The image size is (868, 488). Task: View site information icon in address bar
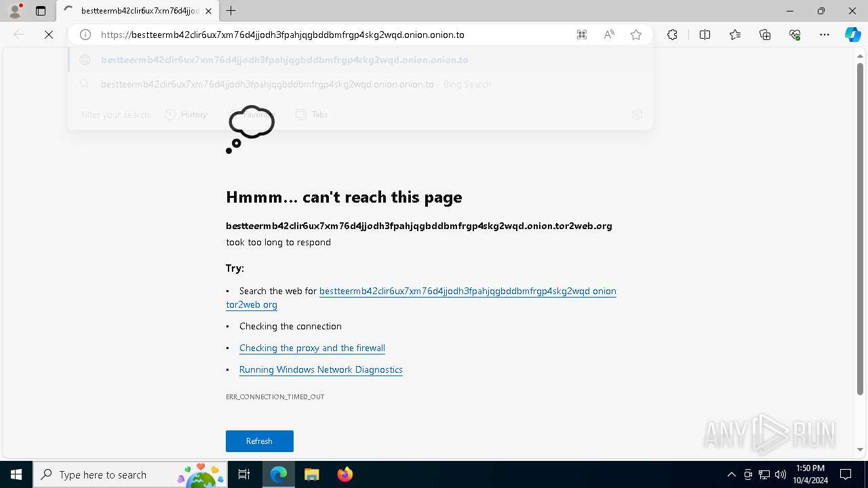point(85,35)
